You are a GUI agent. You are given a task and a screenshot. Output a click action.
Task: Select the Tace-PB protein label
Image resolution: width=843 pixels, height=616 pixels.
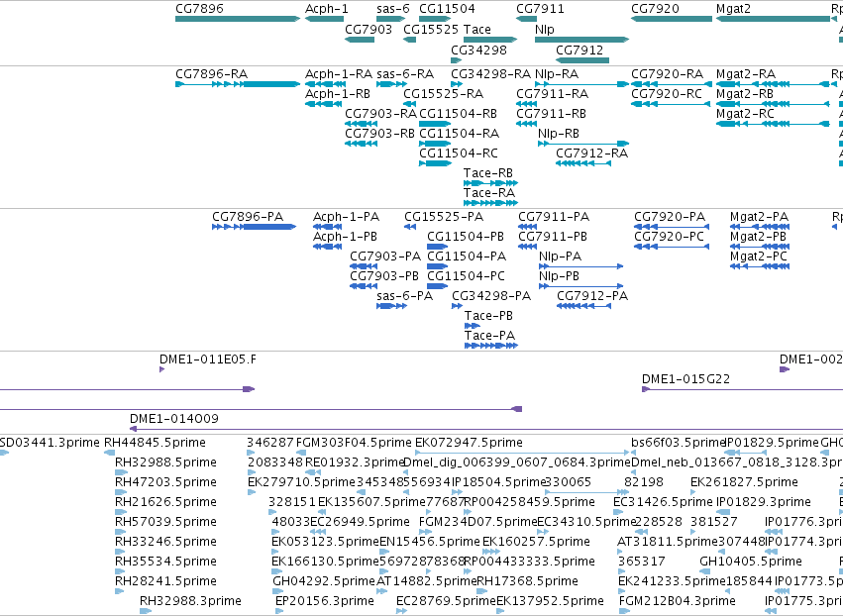point(488,316)
